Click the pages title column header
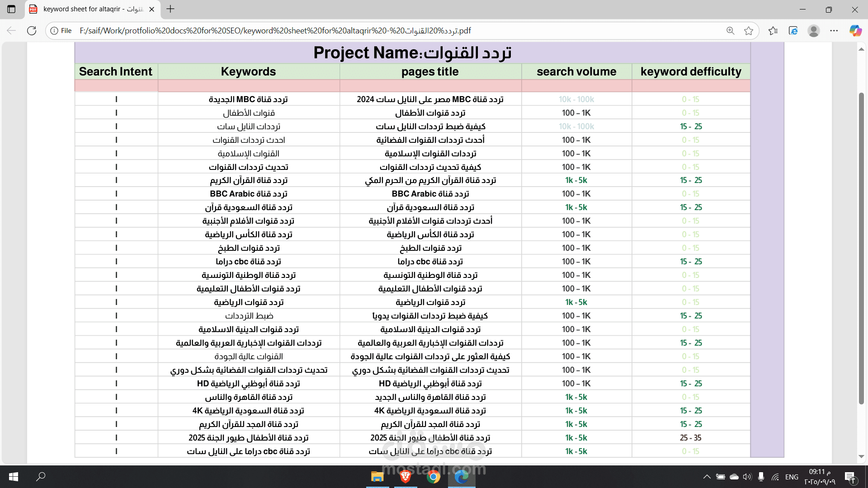This screenshot has width=868, height=488. tap(430, 71)
